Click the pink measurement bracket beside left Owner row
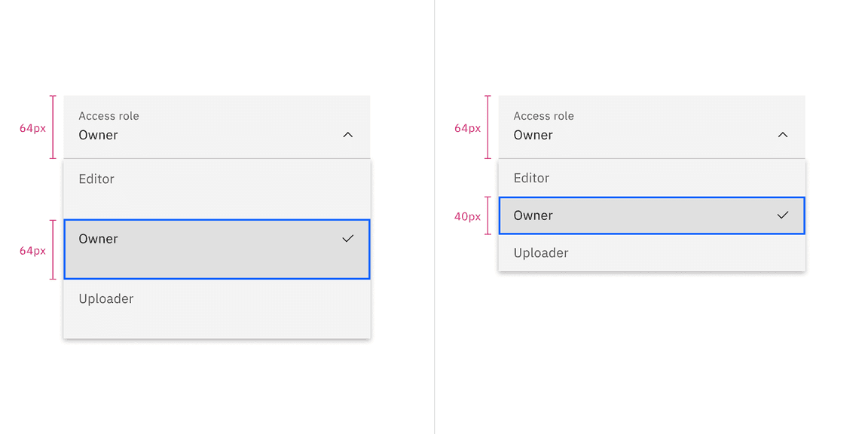 point(51,249)
